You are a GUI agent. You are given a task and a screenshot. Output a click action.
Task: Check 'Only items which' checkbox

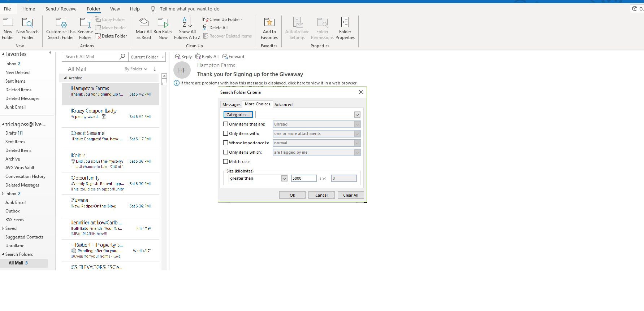[x=226, y=152]
